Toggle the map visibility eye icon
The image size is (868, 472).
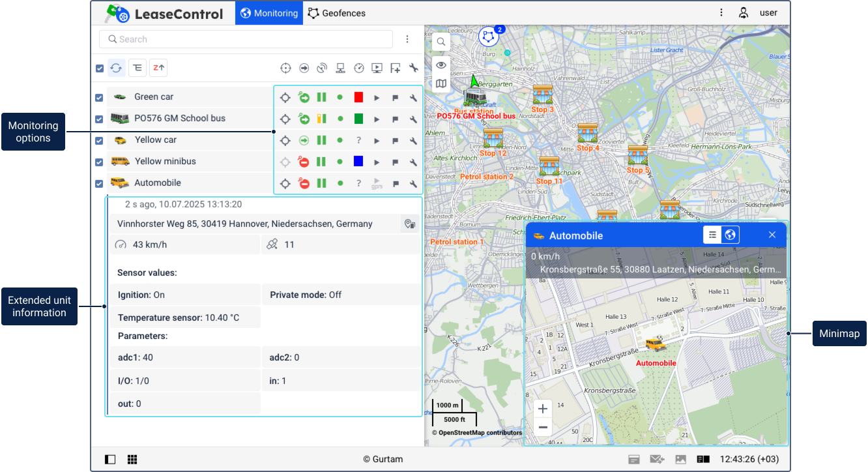click(x=441, y=64)
